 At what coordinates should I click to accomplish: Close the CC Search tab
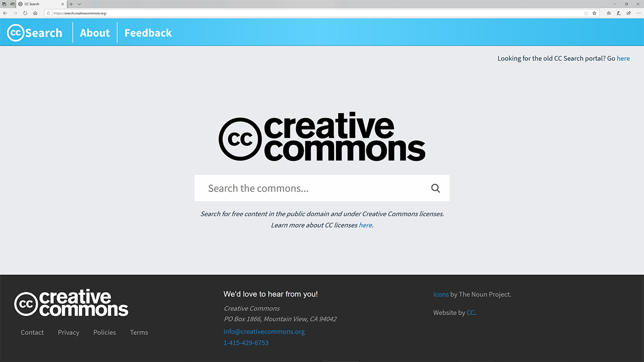point(63,4)
